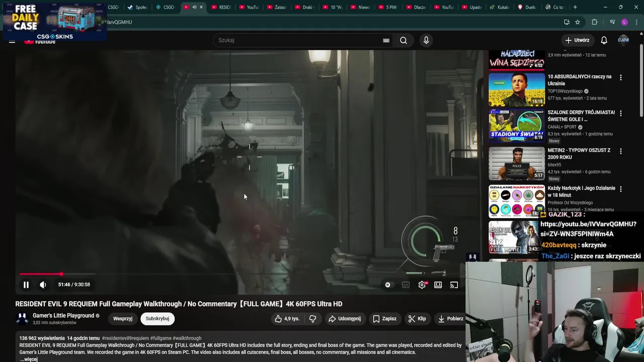
Task: Open Chrome three-dot menu
Action: pos(637,22)
